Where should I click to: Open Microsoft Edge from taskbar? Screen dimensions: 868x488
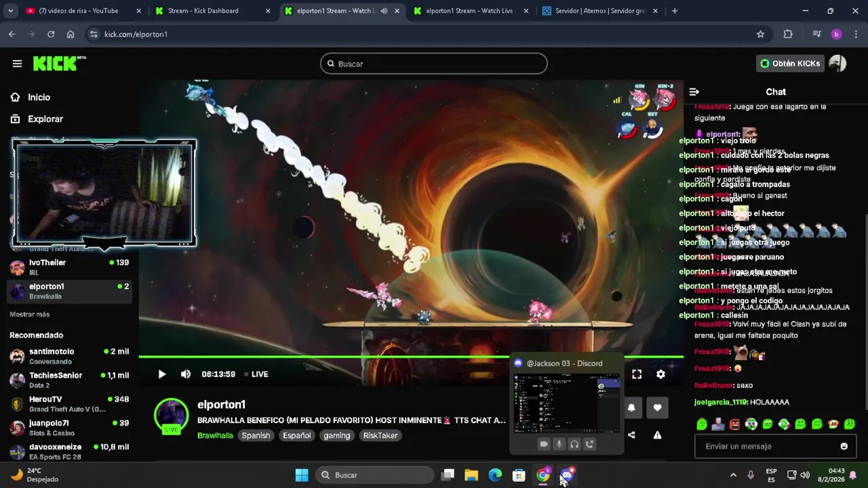point(495,475)
